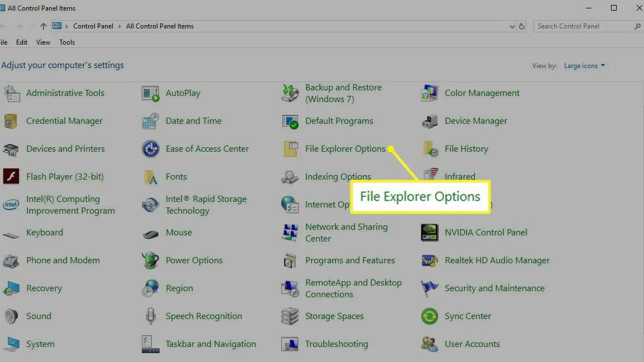The image size is (644, 362).
Task: Open the Internet Options globe icon
Action: pos(290,204)
